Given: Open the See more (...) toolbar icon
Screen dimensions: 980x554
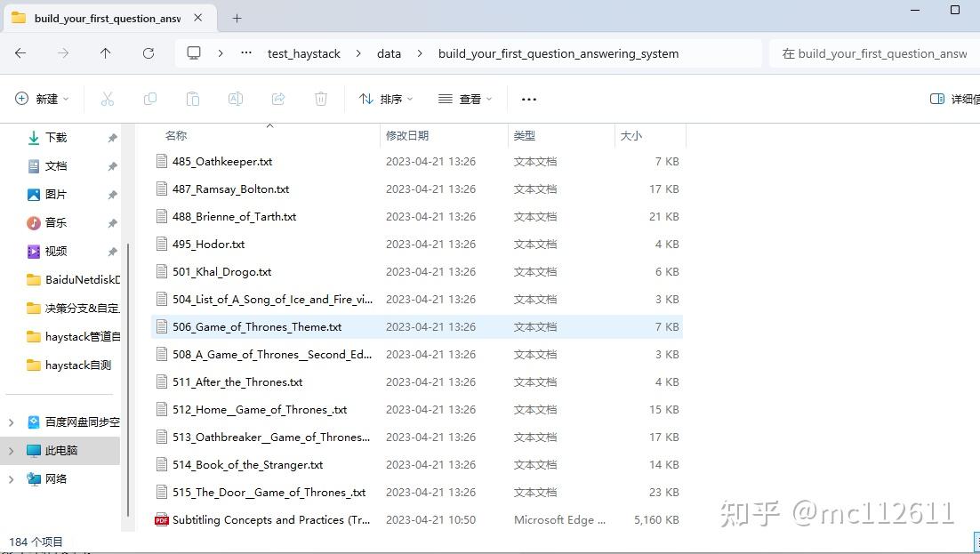Looking at the screenshot, I should 529,99.
